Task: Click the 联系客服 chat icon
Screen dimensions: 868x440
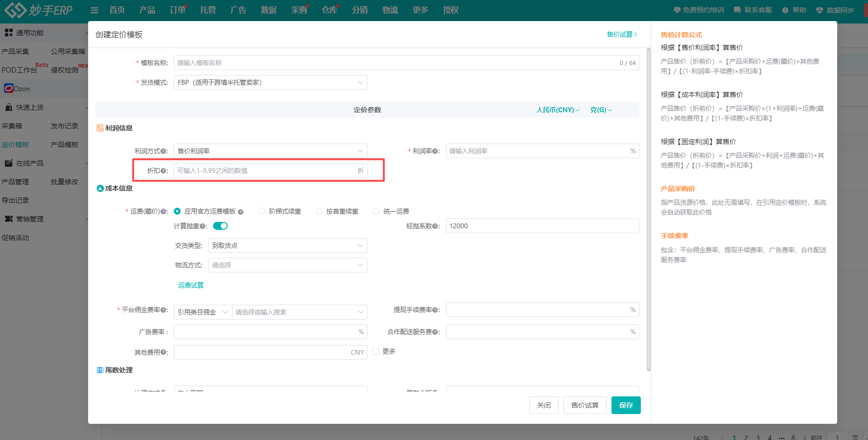Action: [x=737, y=10]
